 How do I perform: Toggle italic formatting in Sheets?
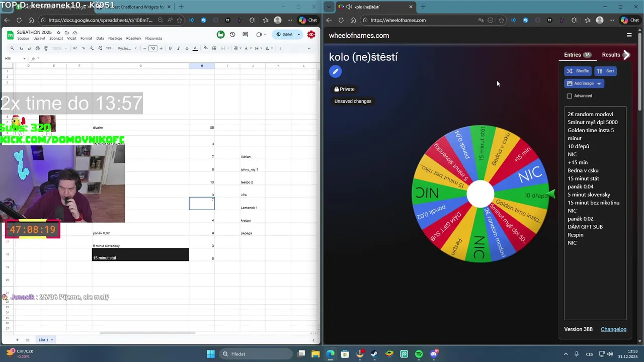click(178, 48)
